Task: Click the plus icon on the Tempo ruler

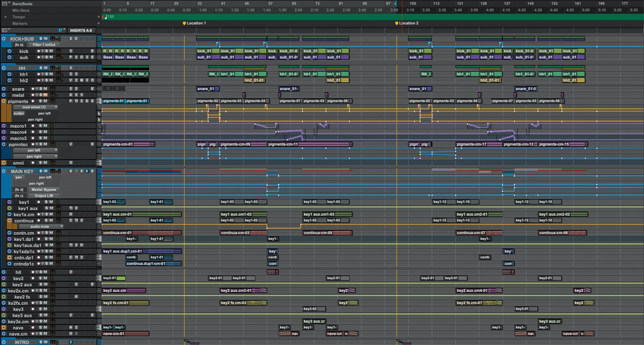Action: (x=99, y=17)
